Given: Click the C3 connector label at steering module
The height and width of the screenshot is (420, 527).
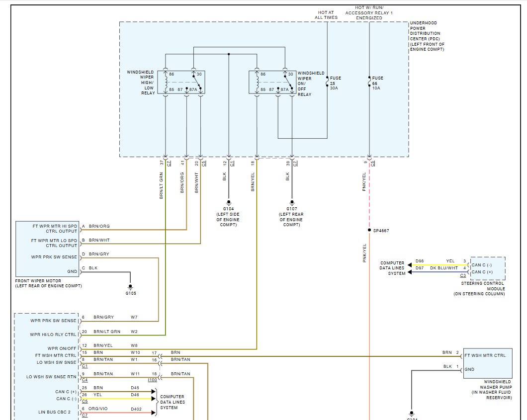Looking at the screenshot, I should click(463, 275).
